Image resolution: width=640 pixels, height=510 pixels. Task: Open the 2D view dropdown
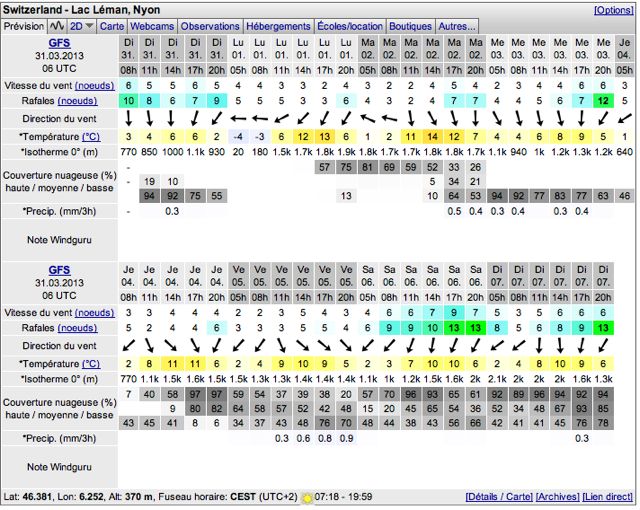pos(81,25)
